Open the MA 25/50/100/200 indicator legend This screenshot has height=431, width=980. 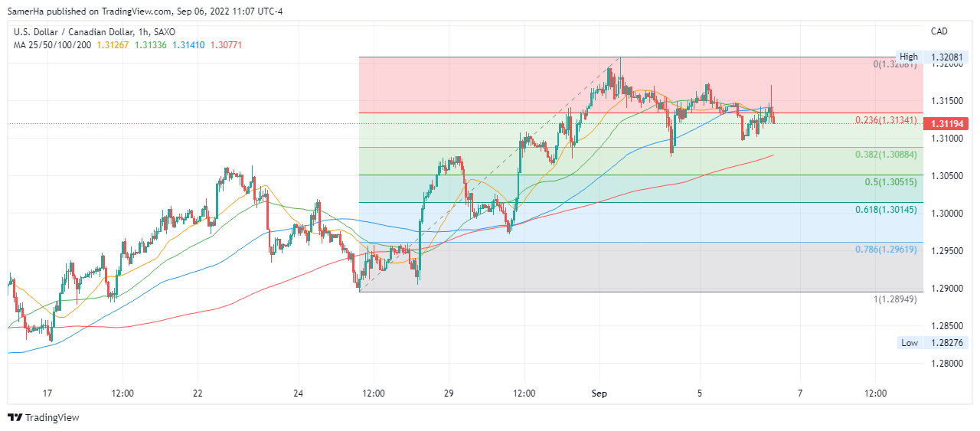52,44
